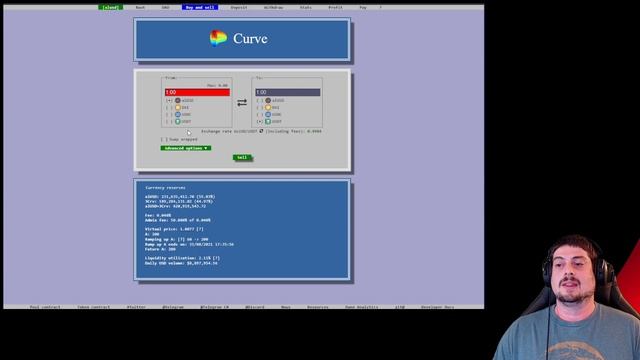Toggle the Swap wrapped checkbox
Viewport: 640px width, 360px height.
[164, 139]
